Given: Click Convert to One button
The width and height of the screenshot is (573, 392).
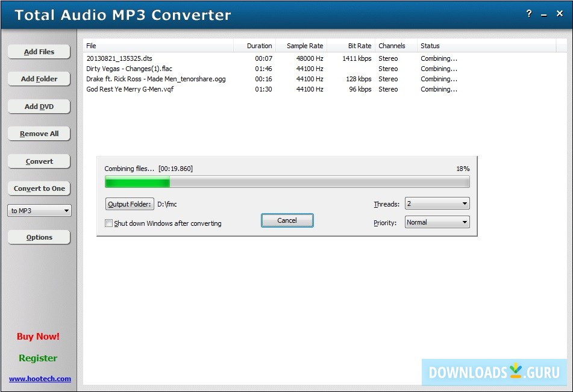Looking at the screenshot, I should click(x=39, y=188).
